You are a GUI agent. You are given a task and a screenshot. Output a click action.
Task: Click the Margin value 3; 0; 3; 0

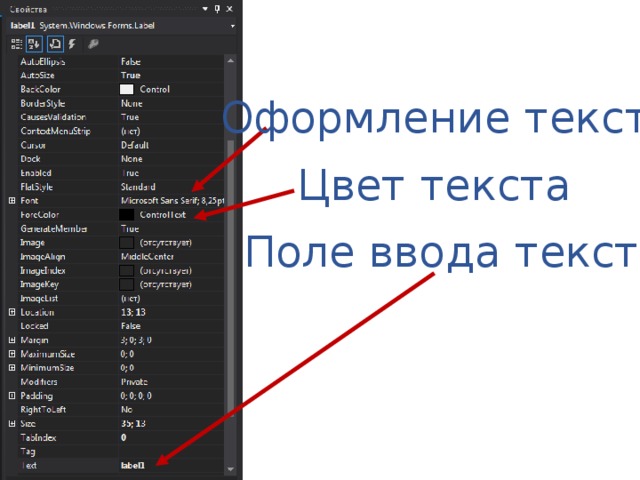click(x=136, y=340)
